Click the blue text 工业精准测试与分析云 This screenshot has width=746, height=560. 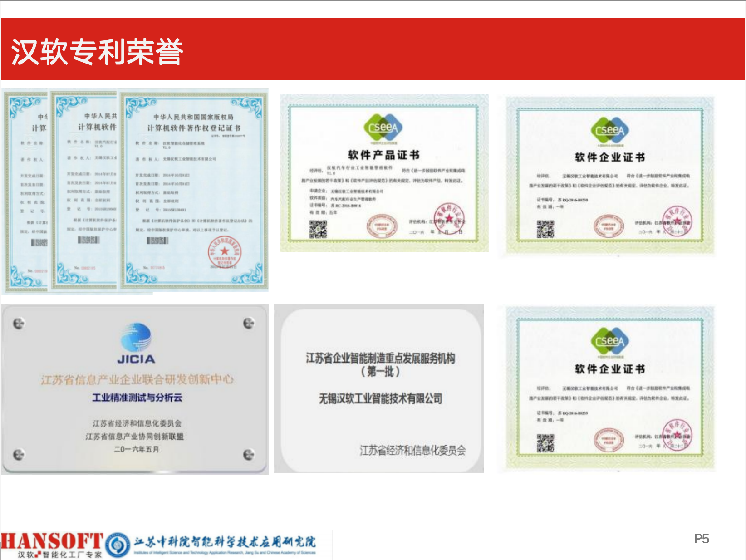coord(137,398)
